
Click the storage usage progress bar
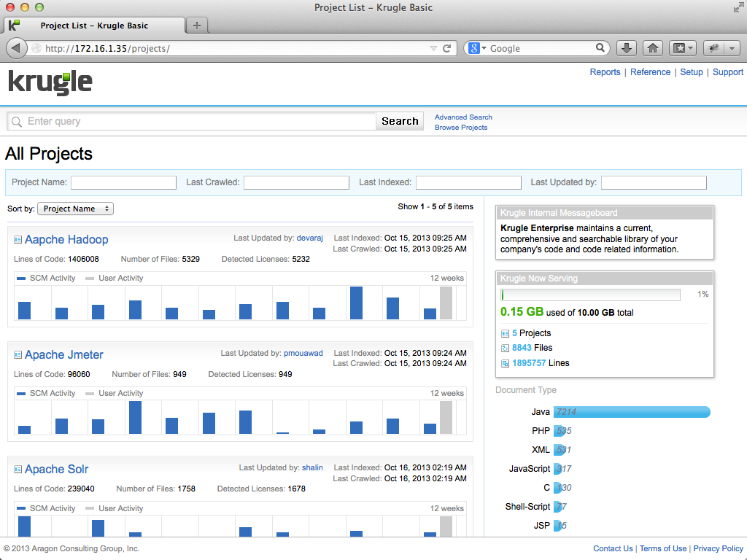click(590, 295)
